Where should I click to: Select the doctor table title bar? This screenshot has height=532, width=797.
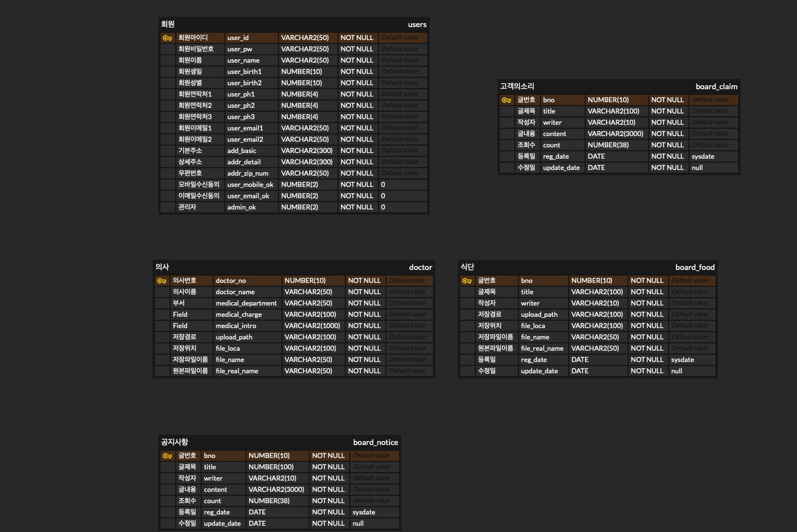click(421, 267)
